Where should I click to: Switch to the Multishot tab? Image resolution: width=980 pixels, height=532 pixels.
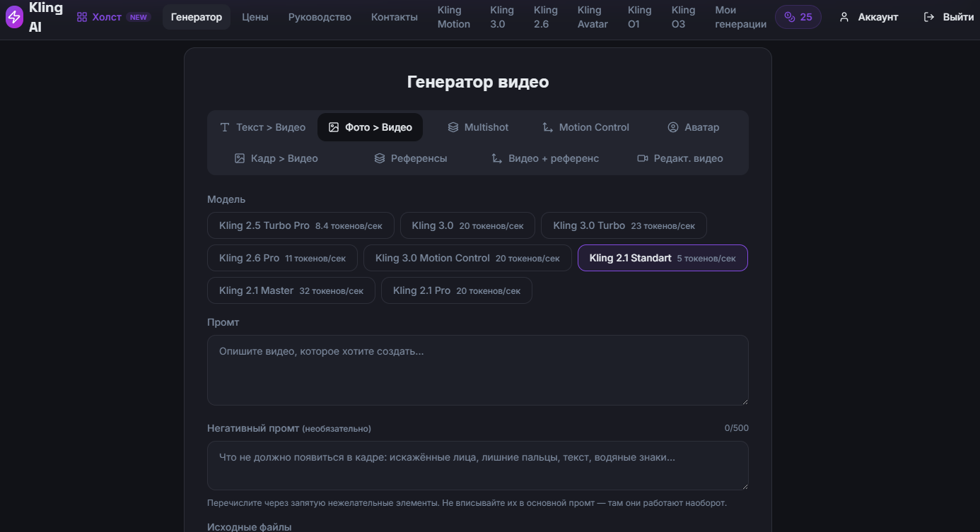click(478, 127)
